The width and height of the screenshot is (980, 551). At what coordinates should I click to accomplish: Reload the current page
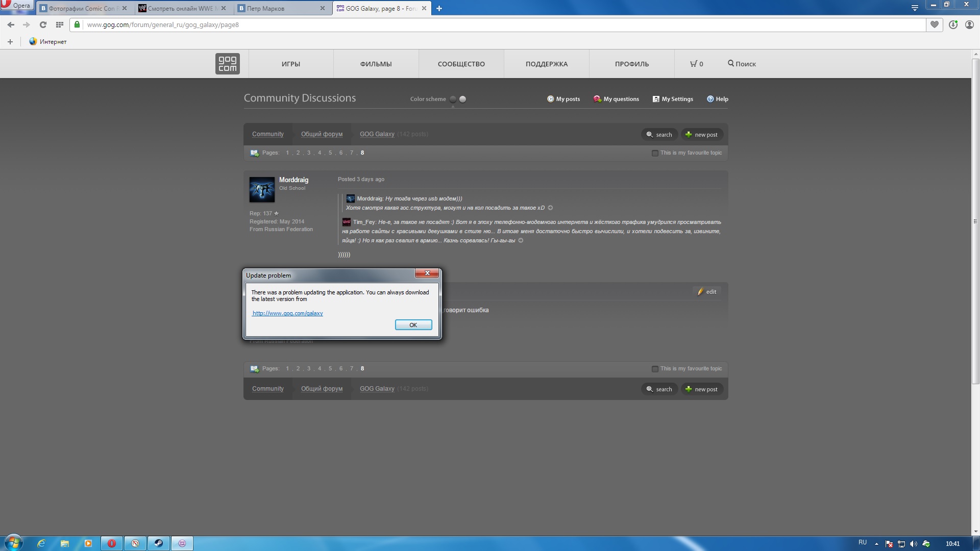tap(43, 24)
